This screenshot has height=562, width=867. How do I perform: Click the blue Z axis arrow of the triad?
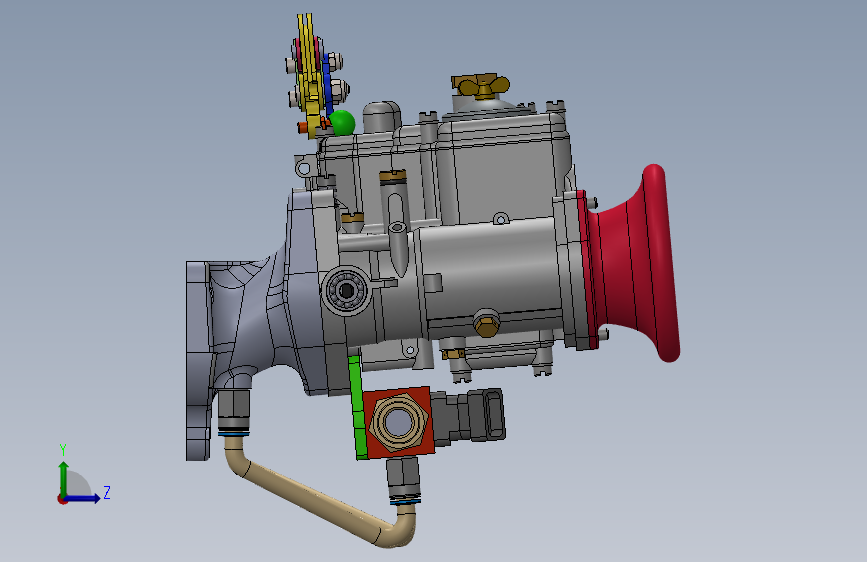tap(83, 498)
